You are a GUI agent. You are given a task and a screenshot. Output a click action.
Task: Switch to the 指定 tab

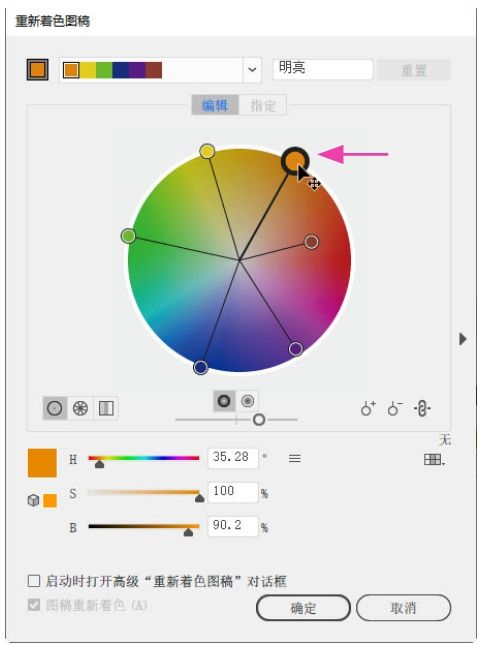pos(263,105)
